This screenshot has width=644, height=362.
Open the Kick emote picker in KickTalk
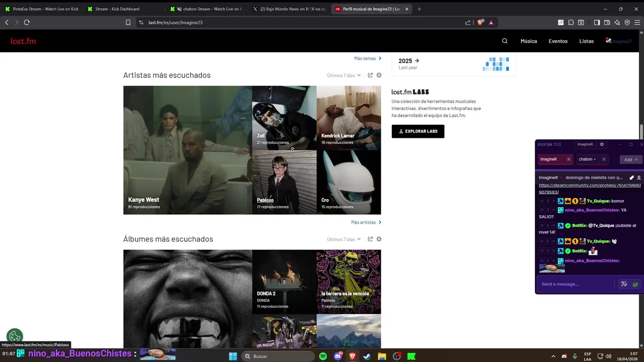635,284
